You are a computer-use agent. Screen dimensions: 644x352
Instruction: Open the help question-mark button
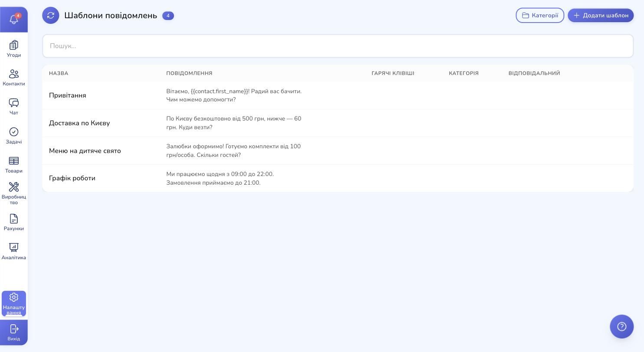(x=621, y=326)
